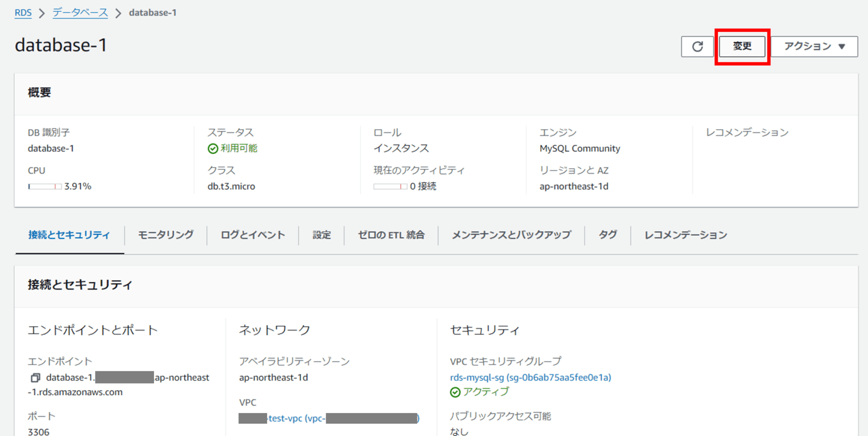Click the VPC セキュリティグループ label

tap(506, 361)
